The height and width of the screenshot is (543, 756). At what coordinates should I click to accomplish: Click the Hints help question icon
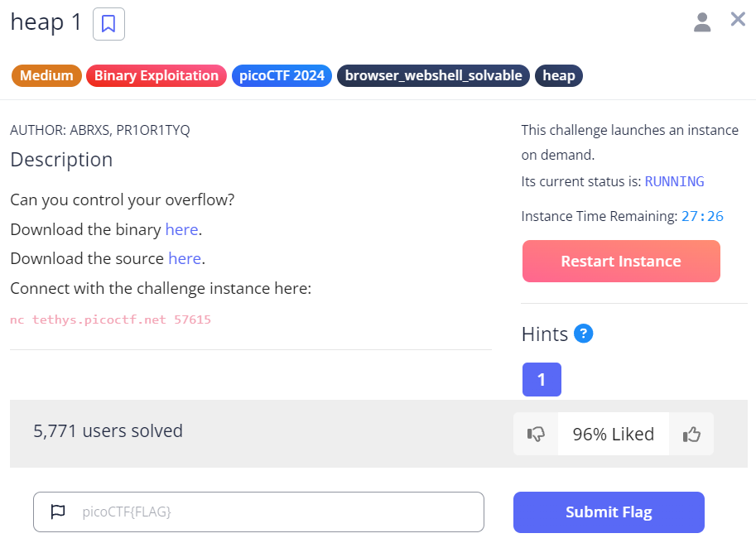pos(584,334)
